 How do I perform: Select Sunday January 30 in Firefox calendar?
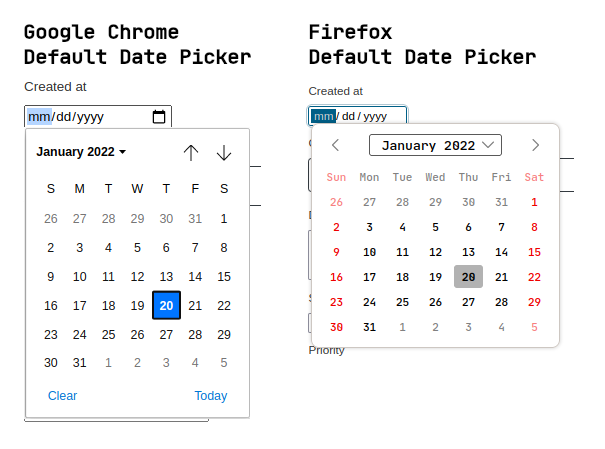[x=336, y=326]
